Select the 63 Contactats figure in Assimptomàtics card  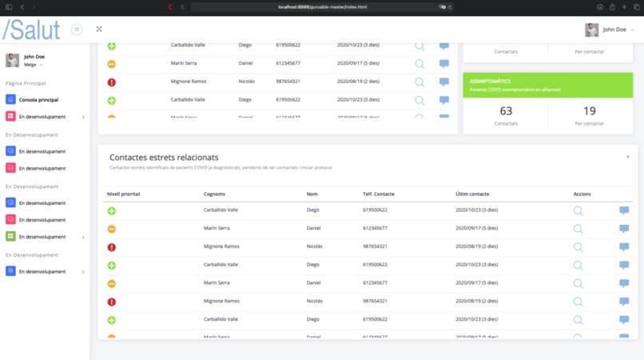[x=506, y=111]
